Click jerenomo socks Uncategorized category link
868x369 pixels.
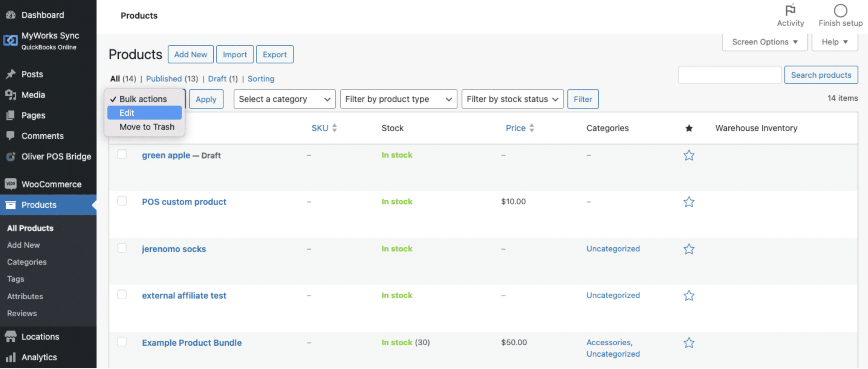click(613, 249)
